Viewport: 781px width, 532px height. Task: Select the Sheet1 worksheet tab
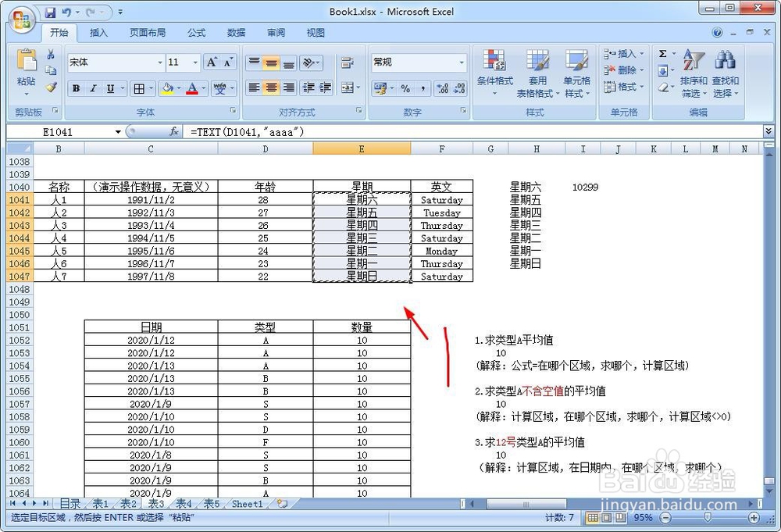[x=246, y=504]
